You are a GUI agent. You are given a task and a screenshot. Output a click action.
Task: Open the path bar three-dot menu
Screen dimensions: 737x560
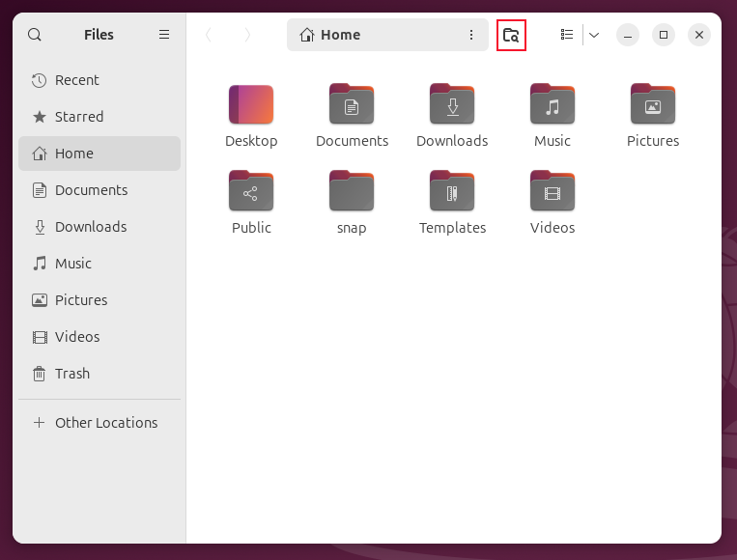pyautogui.click(x=471, y=35)
